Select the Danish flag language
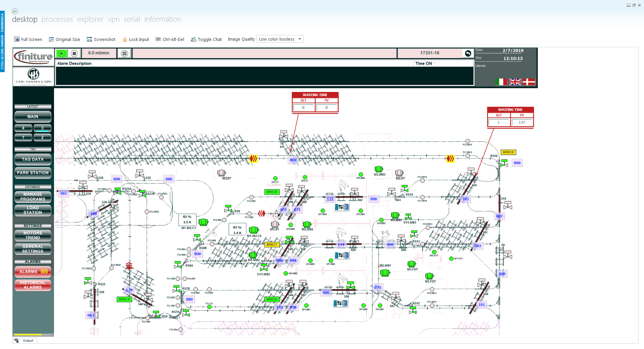 529,82
